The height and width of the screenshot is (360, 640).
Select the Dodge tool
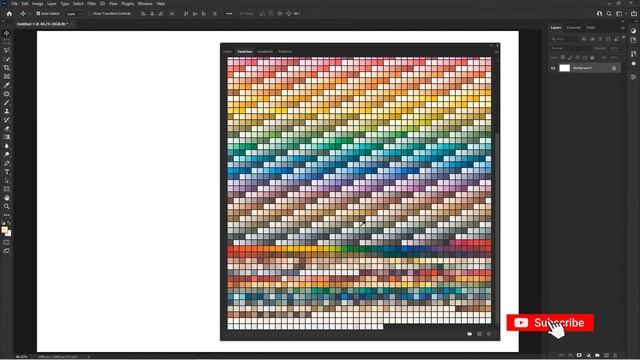(x=7, y=154)
